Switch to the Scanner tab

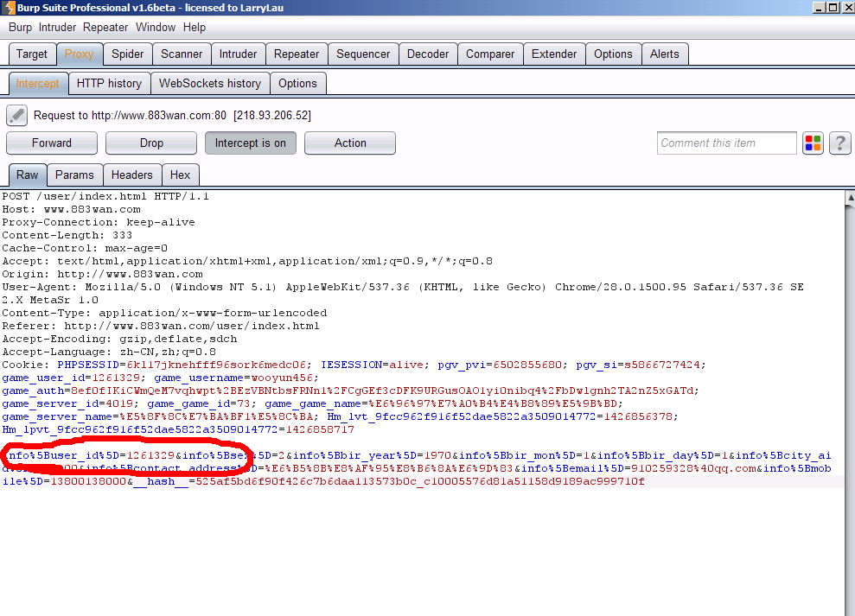pos(182,54)
